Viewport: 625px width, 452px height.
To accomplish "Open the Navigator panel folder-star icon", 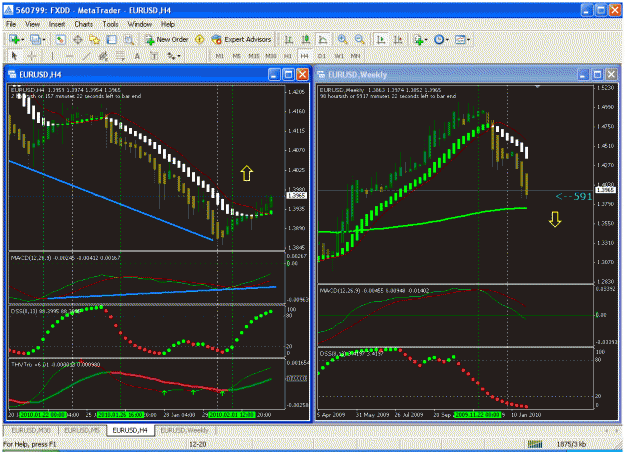I will click(x=94, y=39).
